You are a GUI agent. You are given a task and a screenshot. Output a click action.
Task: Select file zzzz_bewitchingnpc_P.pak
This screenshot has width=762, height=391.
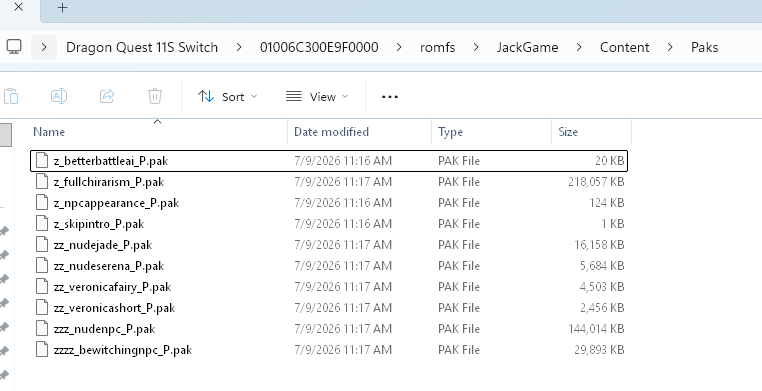pos(329,350)
